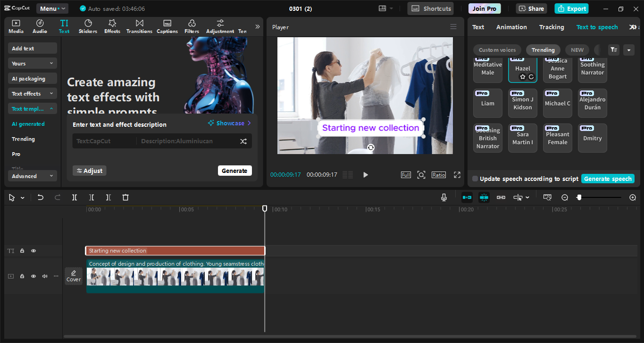The image size is (644, 343).
Task: Undo the last action
Action: point(41,197)
